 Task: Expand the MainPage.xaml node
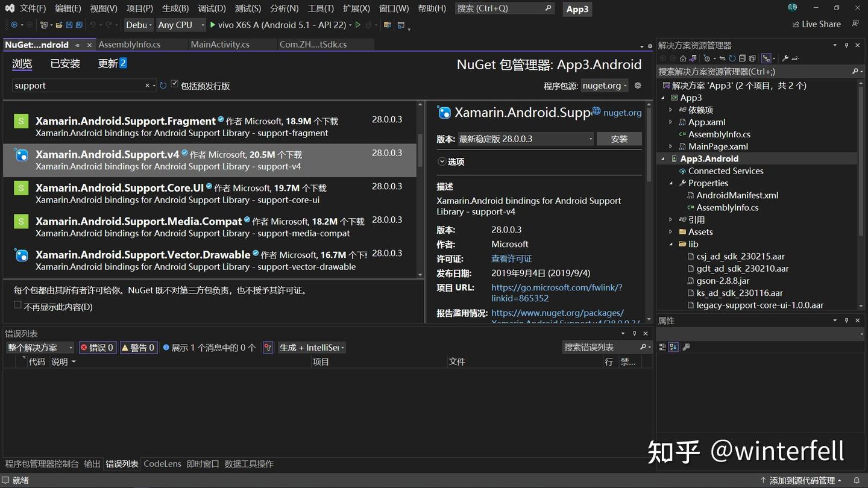671,146
